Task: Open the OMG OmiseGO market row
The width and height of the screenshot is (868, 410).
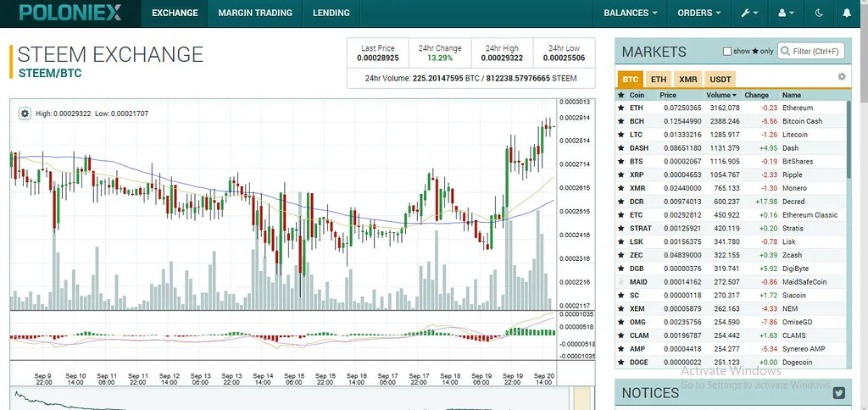Action: tap(732, 322)
